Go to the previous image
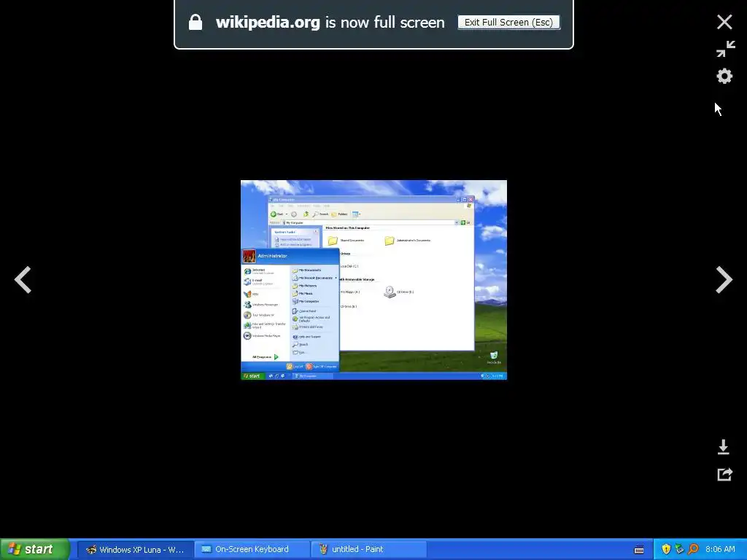Screen dimensions: 747x560 pyautogui.click(x=23, y=280)
